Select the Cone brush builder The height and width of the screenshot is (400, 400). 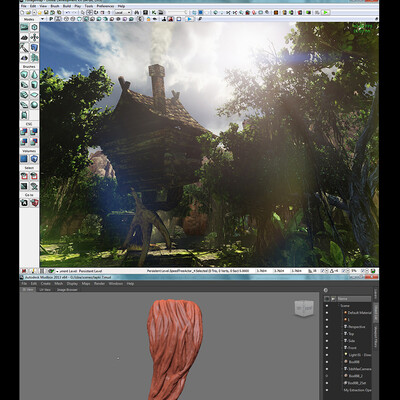click(34, 74)
